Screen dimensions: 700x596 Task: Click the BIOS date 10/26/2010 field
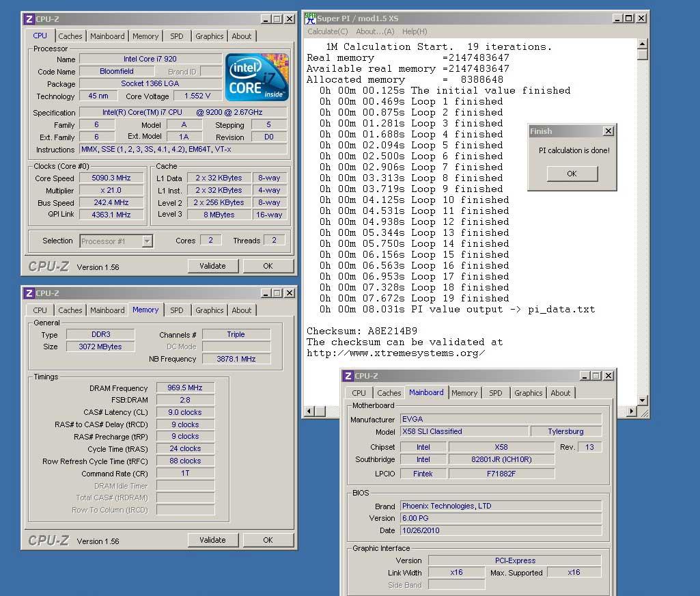pos(501,530)
